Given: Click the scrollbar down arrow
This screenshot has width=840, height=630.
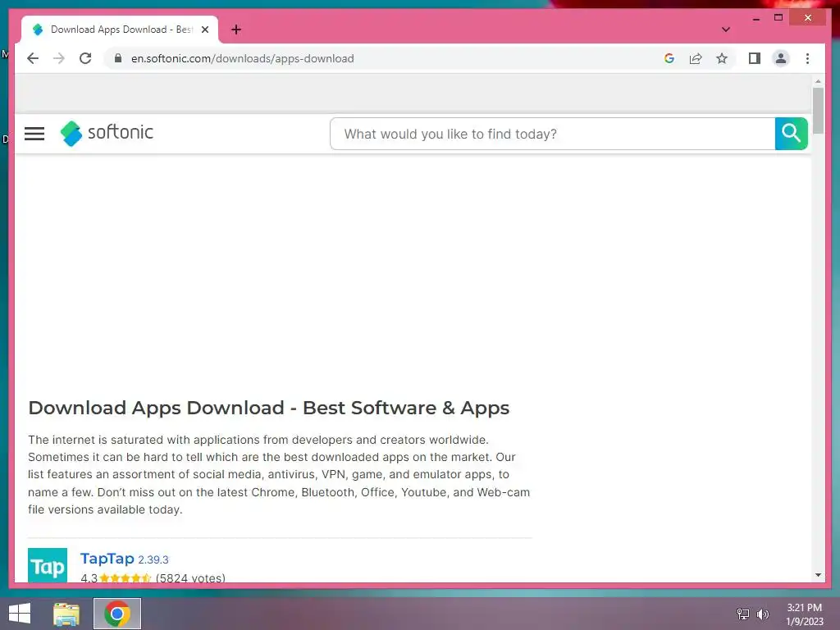Looking at the screenshot, I should click(818, 575).
